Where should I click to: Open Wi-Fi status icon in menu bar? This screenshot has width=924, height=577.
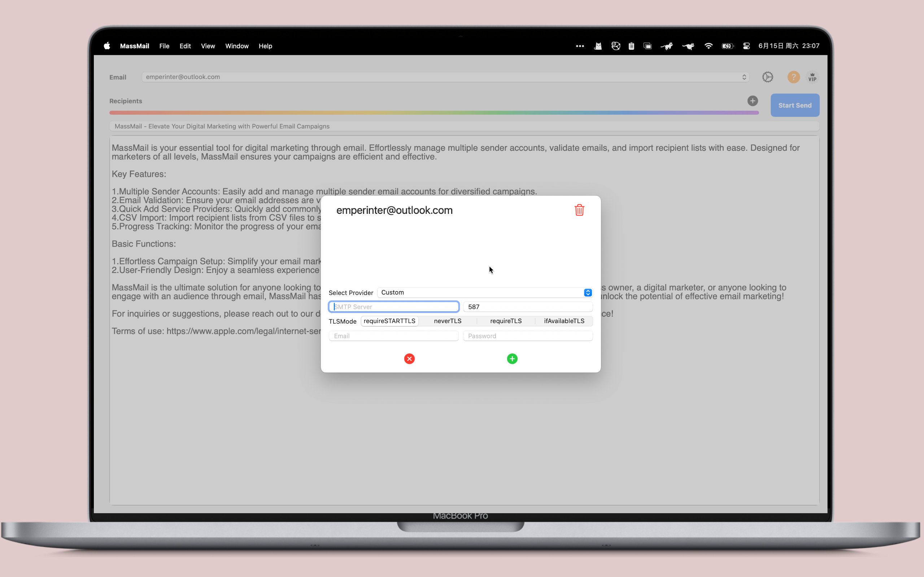[x=708, y=46]
